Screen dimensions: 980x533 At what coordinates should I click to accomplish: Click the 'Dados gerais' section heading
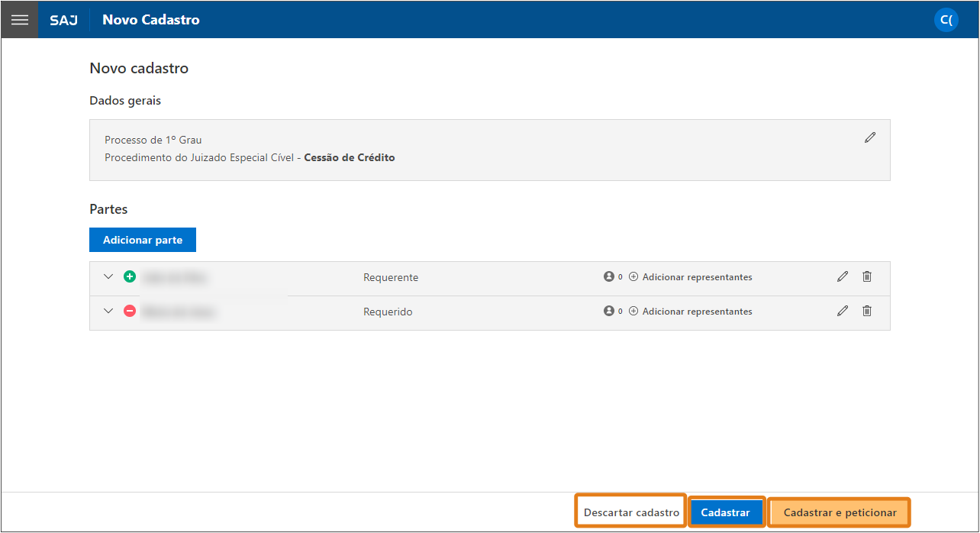(x=125, y=101)
